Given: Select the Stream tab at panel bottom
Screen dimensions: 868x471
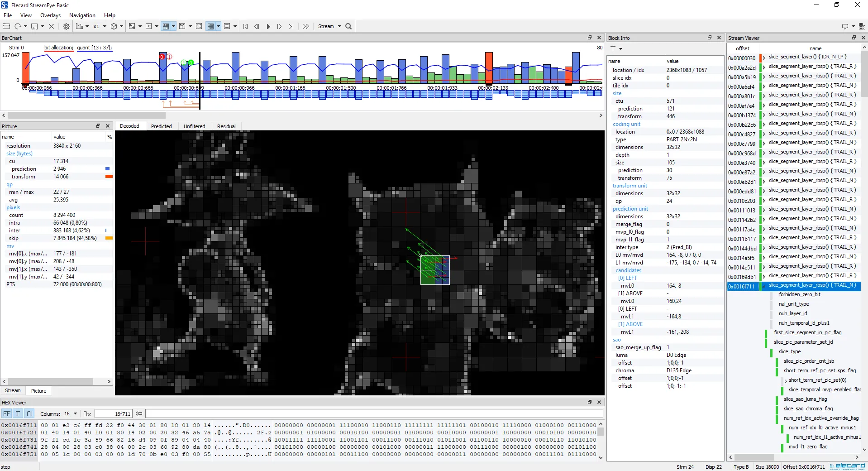Looking at the screenshot, I should coord(13,390).
